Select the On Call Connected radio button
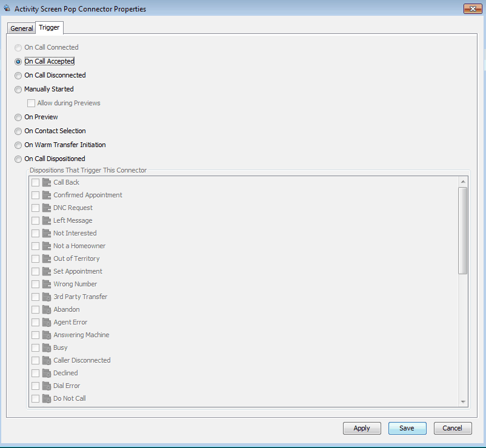 (x=18, y=48)
